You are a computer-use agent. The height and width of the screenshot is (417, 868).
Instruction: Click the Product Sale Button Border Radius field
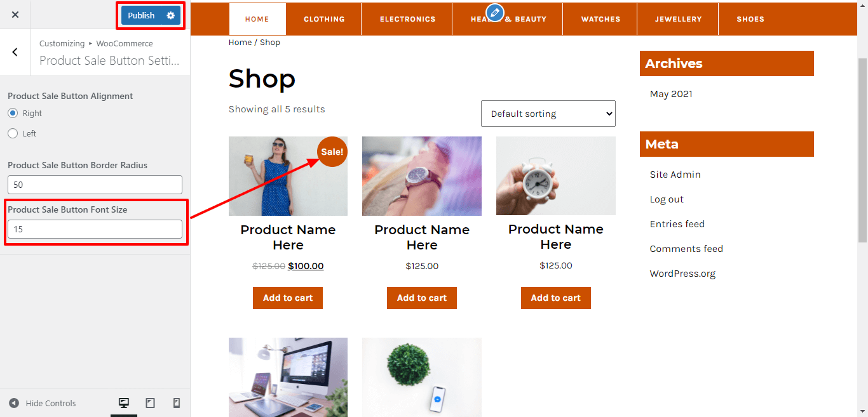[x=95, y=185]
